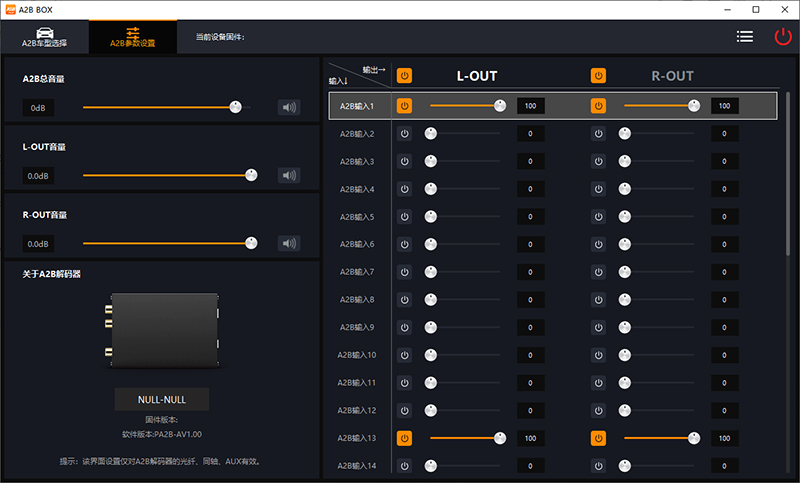Screen dimensions: 800x483
Task: Mute the A2B总音量 speaker icon
Action: 289,107
